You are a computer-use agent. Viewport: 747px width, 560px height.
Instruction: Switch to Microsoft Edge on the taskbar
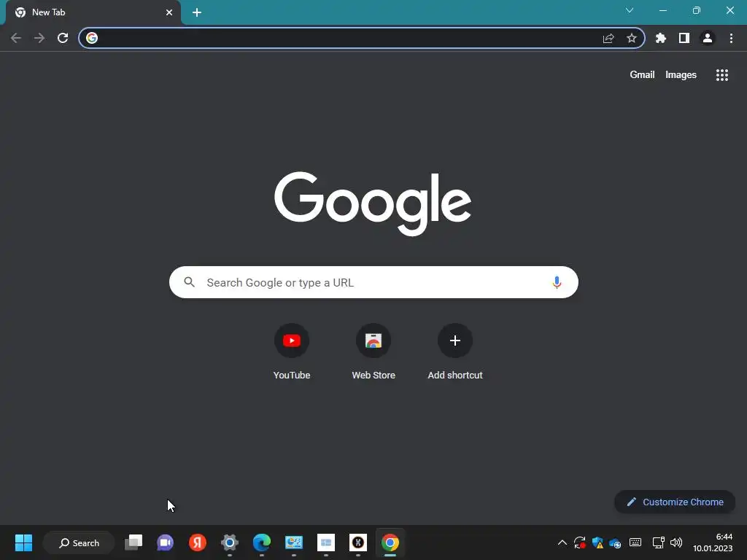point(262,542)
